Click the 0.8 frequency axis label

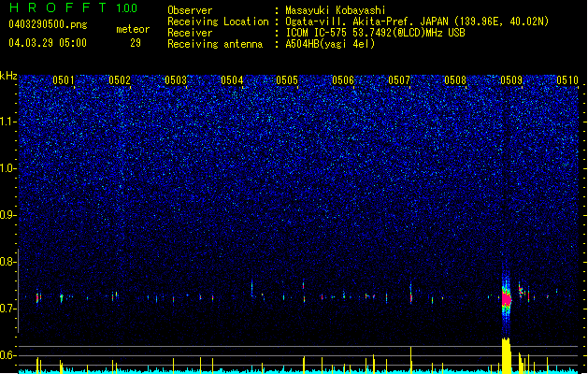[8, 262]
